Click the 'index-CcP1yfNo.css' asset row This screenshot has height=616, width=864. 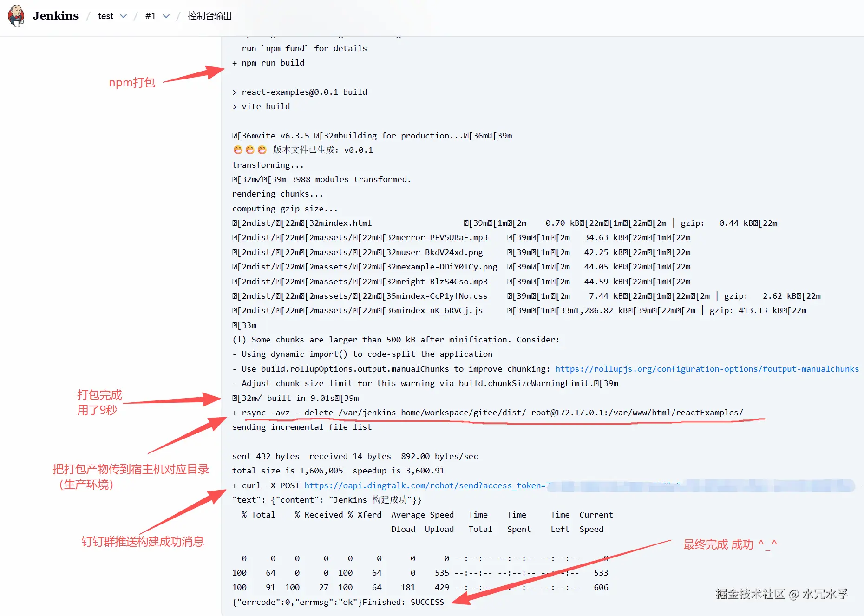coord(527,296)
